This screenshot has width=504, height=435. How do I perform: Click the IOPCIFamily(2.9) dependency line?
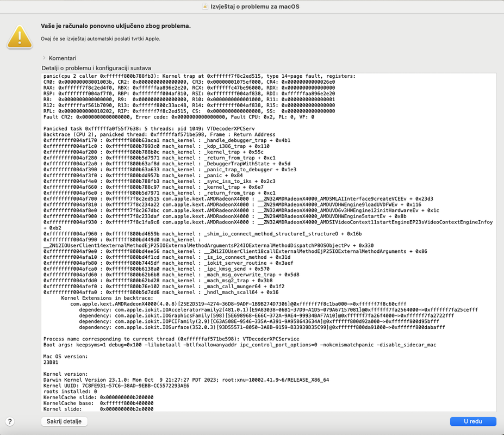(x=259, y=321)
